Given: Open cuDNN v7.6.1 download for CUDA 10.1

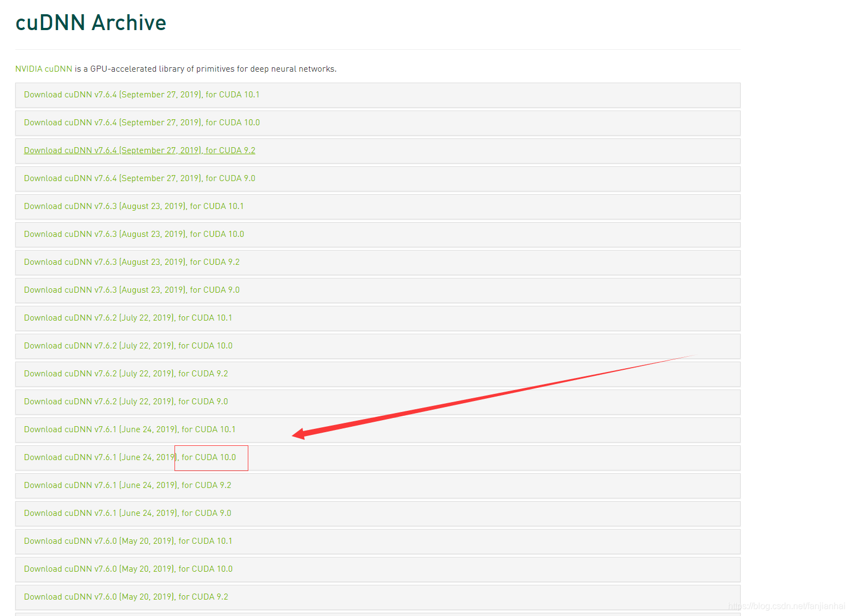Looking at the screenshot, I should click(x=130, y=429).
